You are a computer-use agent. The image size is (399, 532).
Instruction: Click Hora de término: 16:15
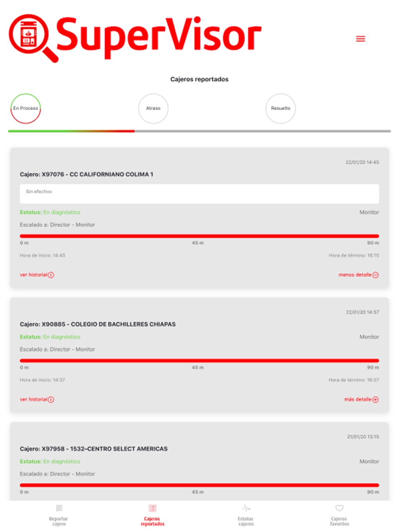[354, 255]
